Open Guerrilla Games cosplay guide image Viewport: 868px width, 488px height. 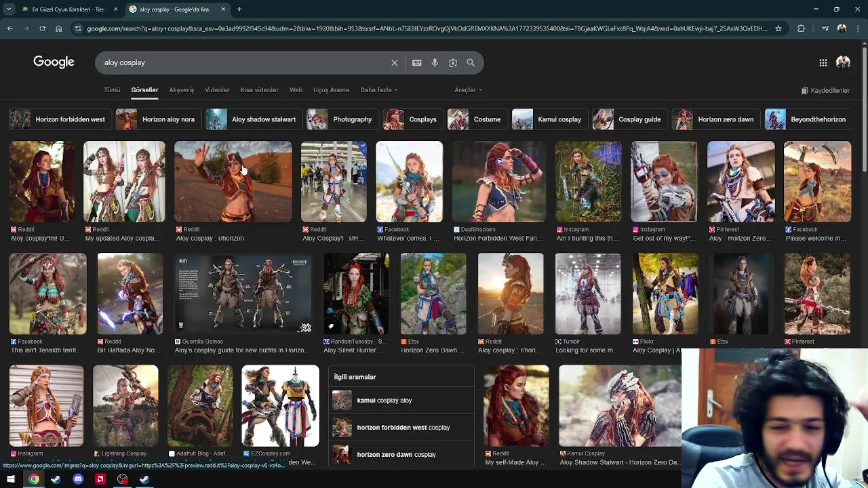click(242, 293)
